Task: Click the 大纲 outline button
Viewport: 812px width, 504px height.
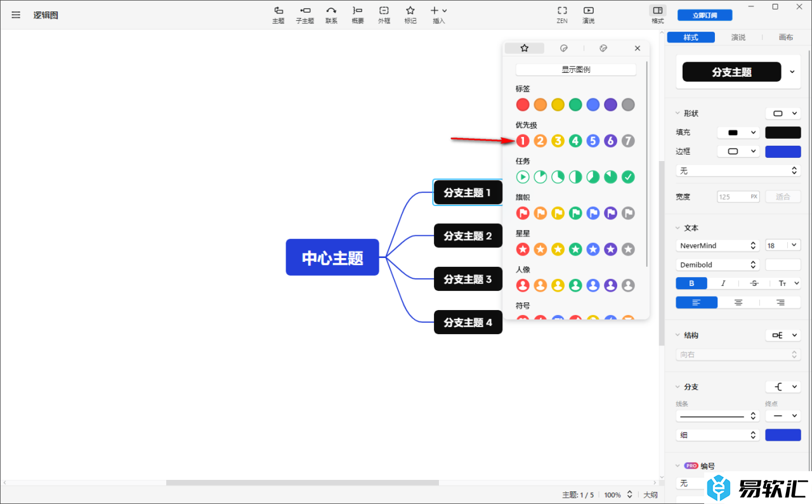Action: click(x=650, y=495)
